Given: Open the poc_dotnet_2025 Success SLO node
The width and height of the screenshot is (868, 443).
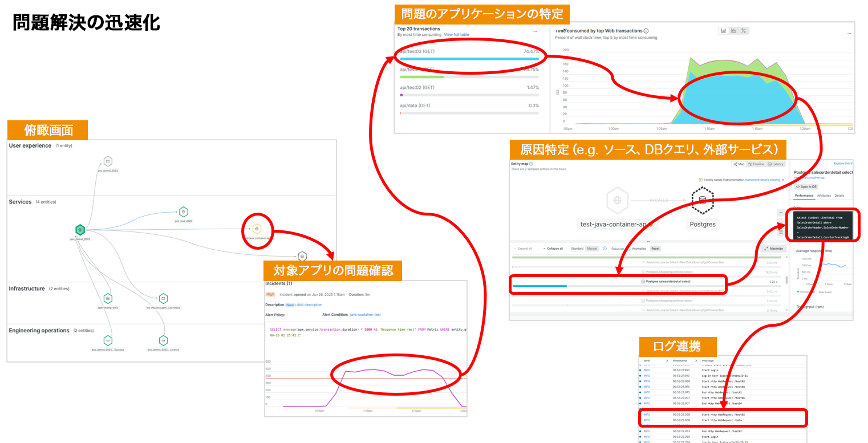Looking at the screenshot, I should 108,340.
